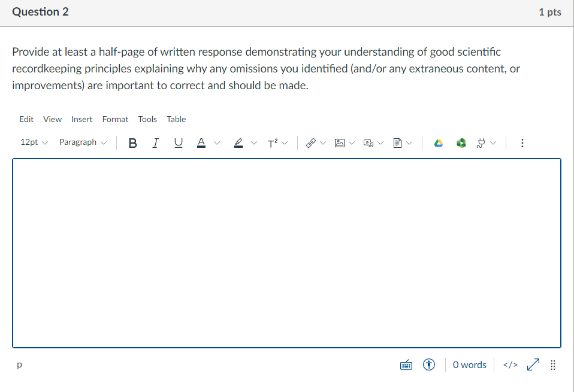The image size is (574, 392).
Task: Insert a link using the link icon
Action: pos(310,142)
